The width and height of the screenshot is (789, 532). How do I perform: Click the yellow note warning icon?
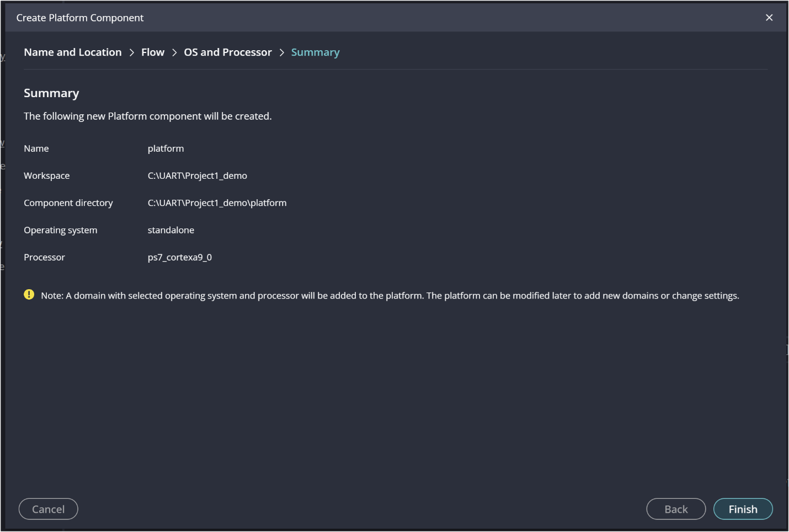pos(29,295)
